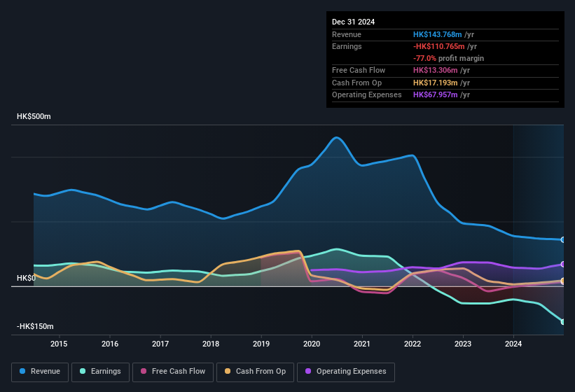Click the HK$67.957m operating expenses value
The image size is (575, 392).
click(x=435, y=95)
